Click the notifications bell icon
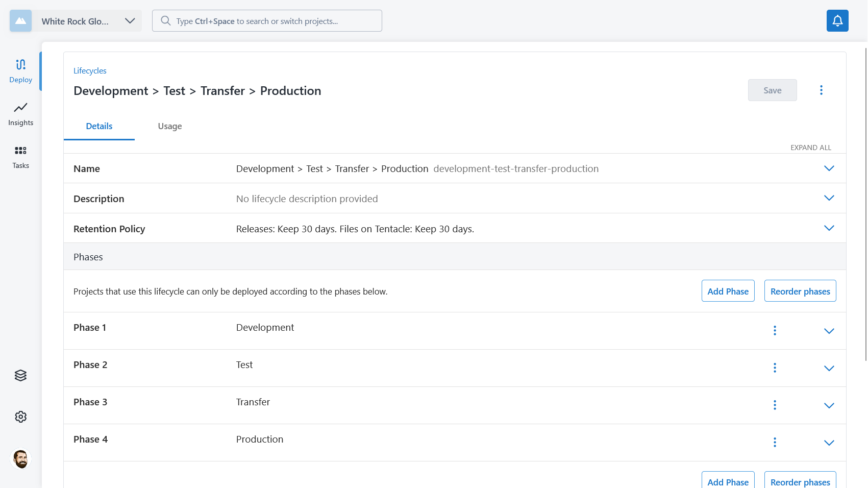The height and width of the screenshot is (488, 868). coord(837,21)
